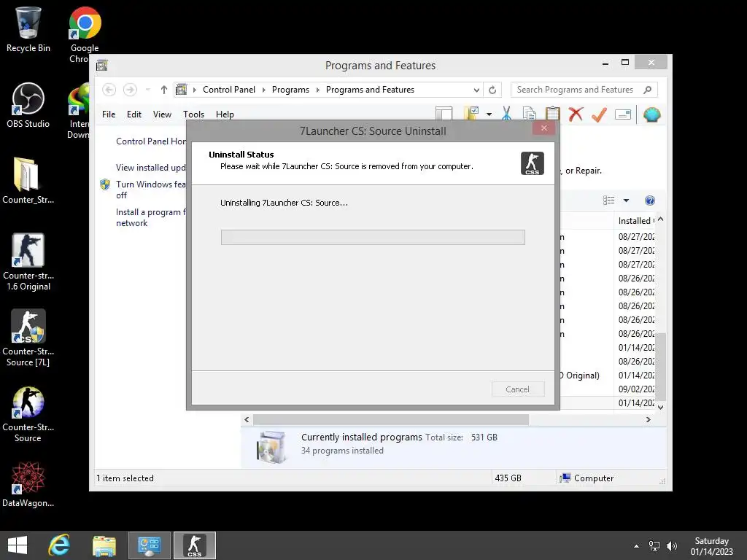Click the horizontal scrollbar thumb
This screenshot has width=747, height=560.
(391, 419)
